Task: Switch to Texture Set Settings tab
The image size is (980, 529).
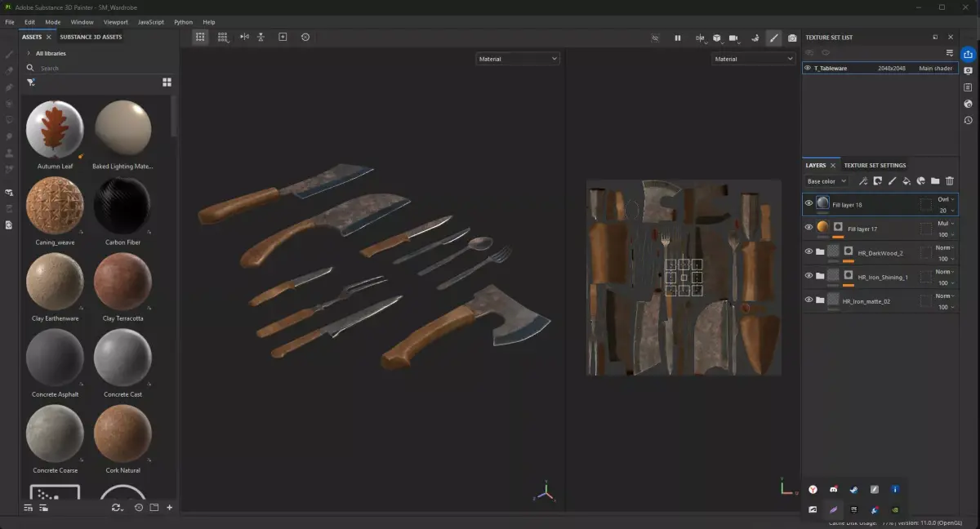Action: click(875, 165)
